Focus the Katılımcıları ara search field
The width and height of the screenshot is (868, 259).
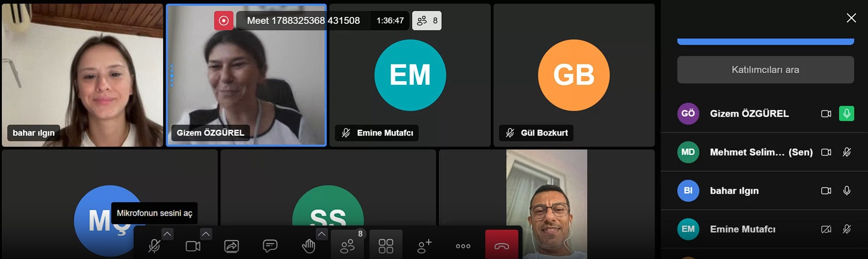tap(765, 70)
